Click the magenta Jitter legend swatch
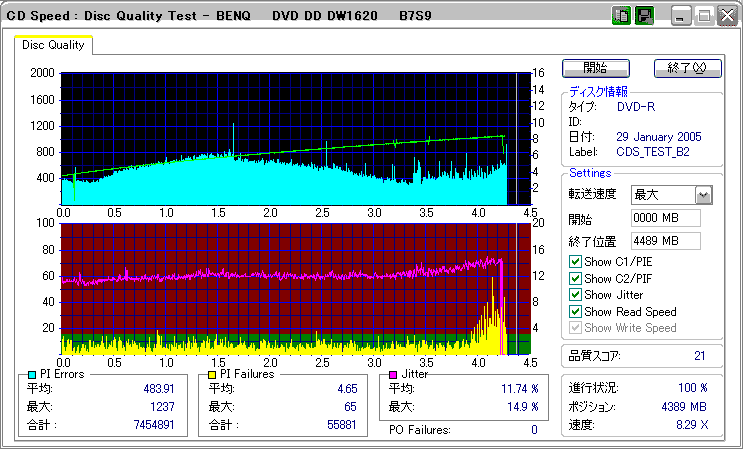The image size is (743, 449). click(x=394, y=374)
